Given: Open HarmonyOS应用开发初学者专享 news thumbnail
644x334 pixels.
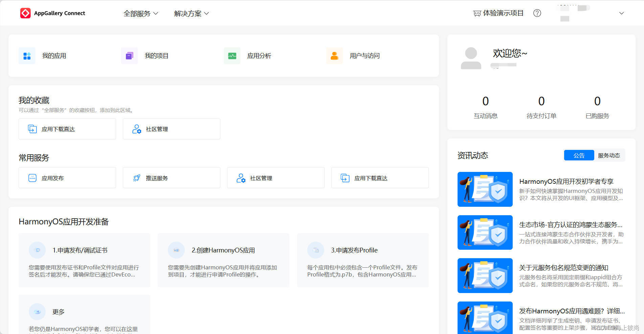Looking at the screenshot, I should (x=485, y=189).
